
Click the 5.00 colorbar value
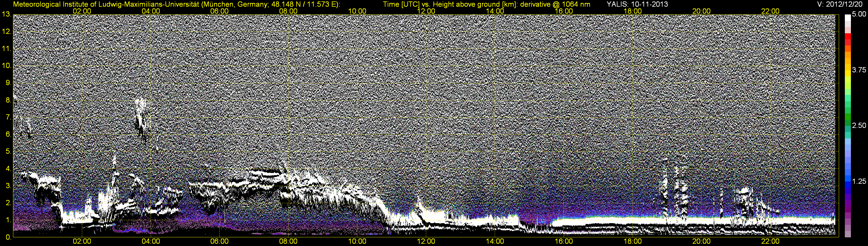click(859, 14)
